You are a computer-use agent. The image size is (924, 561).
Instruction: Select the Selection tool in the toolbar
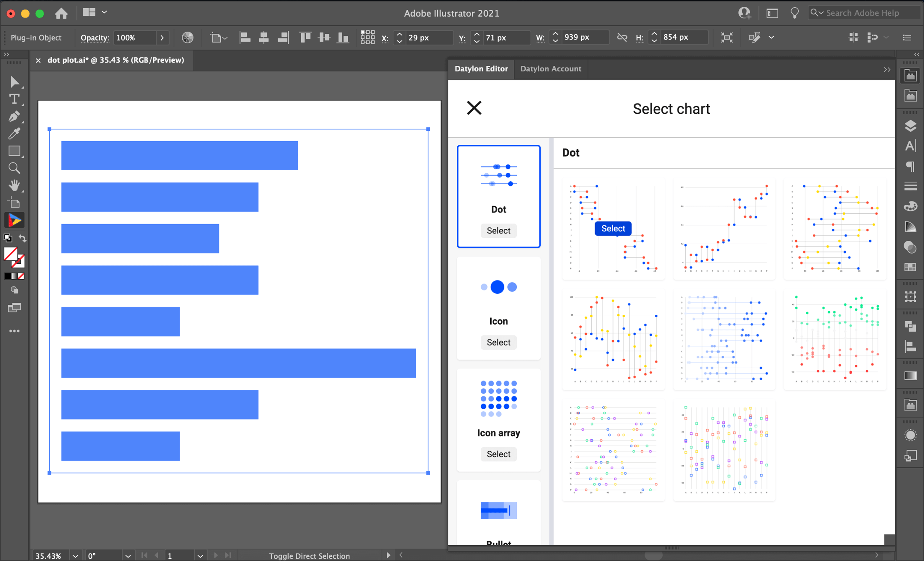[x=14, y=82]
